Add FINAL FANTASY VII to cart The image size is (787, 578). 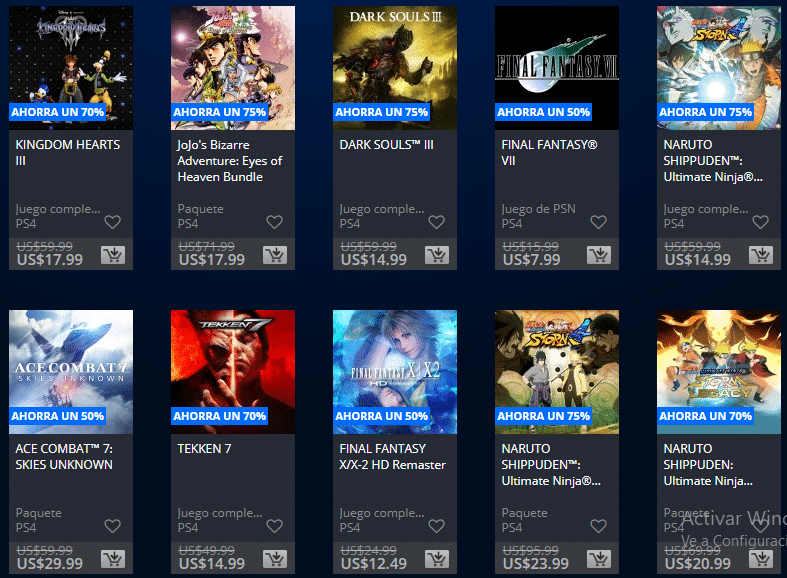599,255
